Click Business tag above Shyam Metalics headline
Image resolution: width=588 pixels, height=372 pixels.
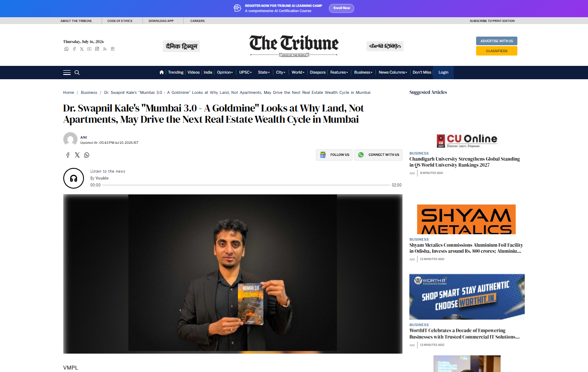(419, 239)
